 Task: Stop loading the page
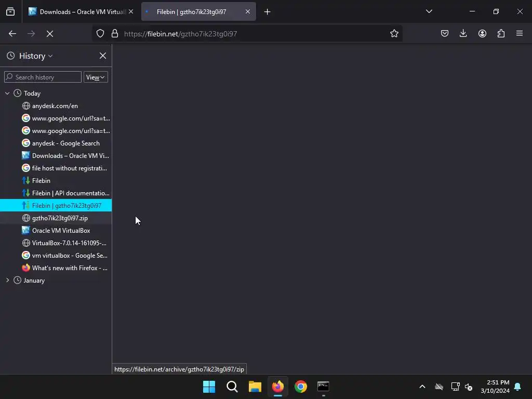(50, 34)
